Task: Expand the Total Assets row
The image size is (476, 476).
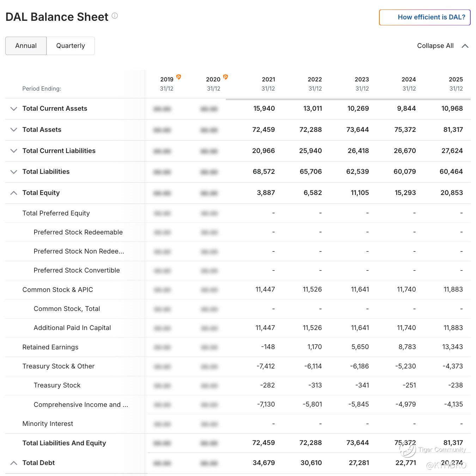Action: click(14, 130)
